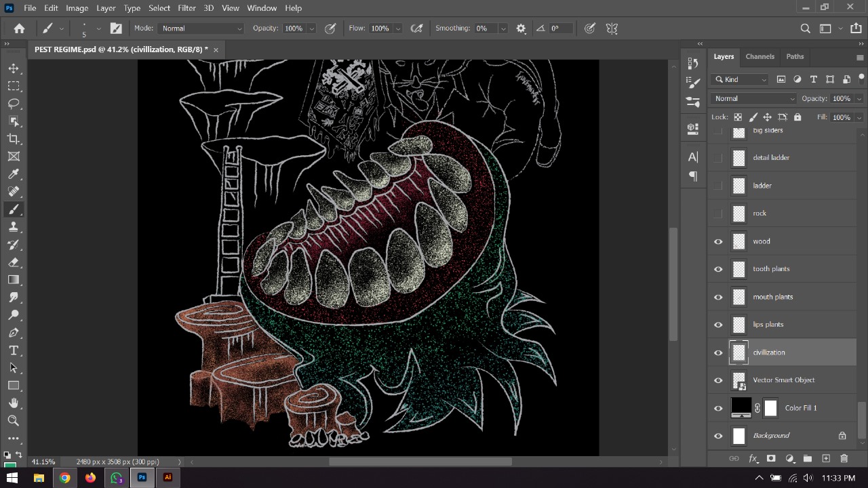
Task: Toggle the brush settings panel icon
Action: [x=116, y=28]
